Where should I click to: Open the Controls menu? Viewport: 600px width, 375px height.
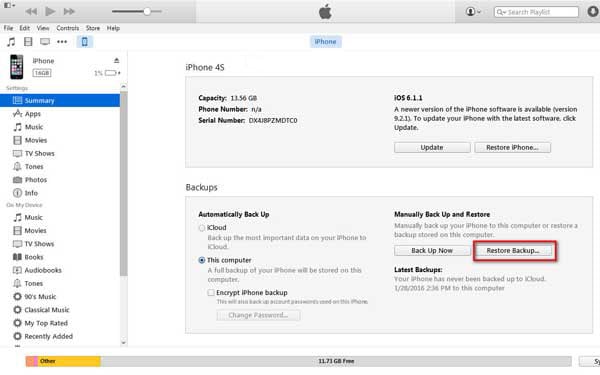click(x=68, y=28)
